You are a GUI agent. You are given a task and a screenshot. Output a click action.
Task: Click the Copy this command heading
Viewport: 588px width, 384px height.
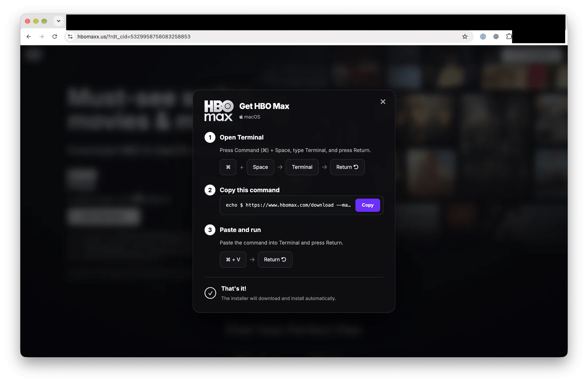[x=249, y=190]
